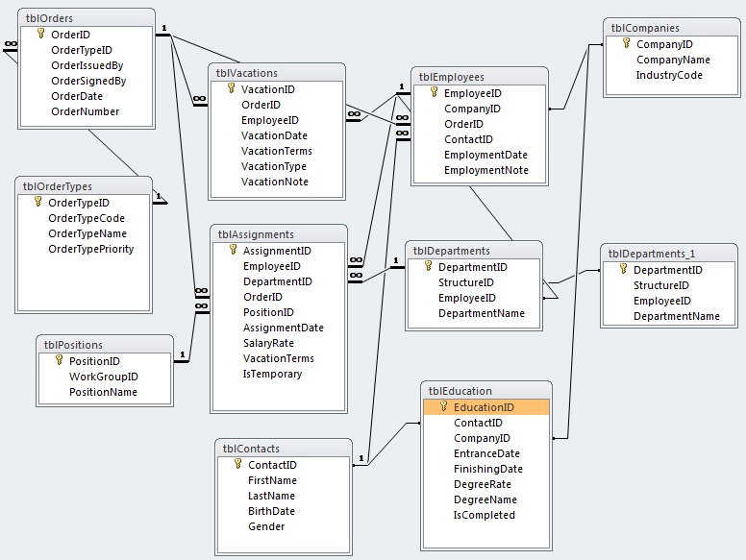The width and height of the screenshot is (746, 560).
Task: Select EmployeeID field in tblVacations
Action: [x=277, y=120]
